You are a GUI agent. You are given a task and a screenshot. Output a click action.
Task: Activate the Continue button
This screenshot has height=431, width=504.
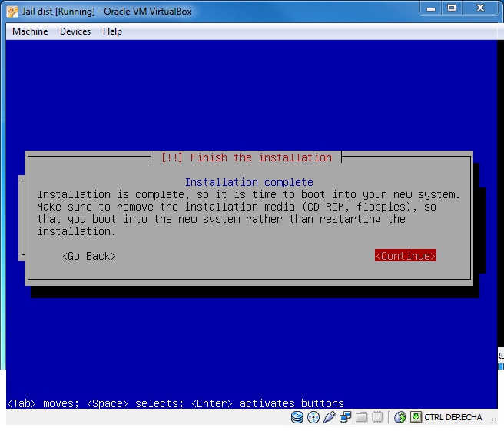(x=406, y=256)
